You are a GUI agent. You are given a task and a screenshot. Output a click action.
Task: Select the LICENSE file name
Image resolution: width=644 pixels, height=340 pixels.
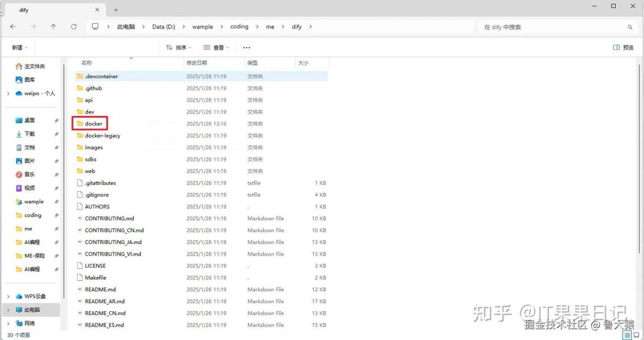tap(95, 266)
